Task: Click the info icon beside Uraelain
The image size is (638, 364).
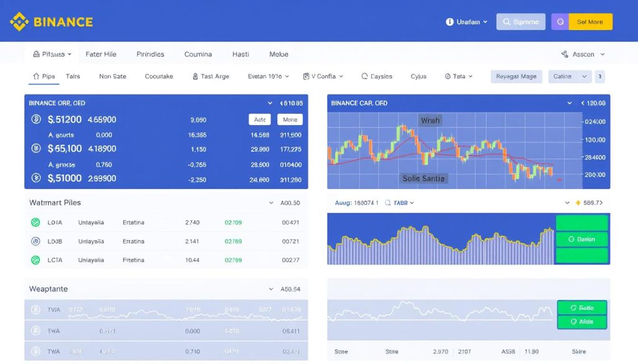Action: click(450, 22)
